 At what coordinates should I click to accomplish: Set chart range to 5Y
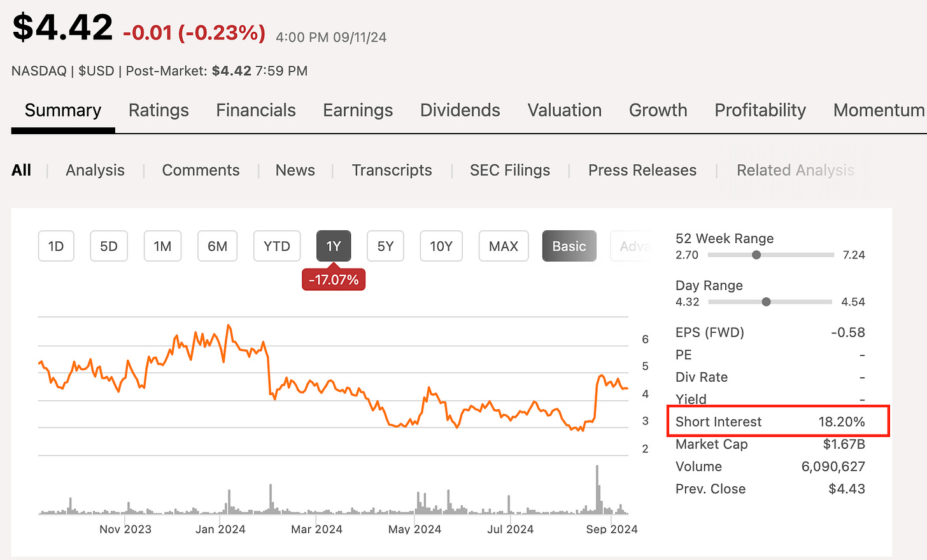click(x=385, y=246)
